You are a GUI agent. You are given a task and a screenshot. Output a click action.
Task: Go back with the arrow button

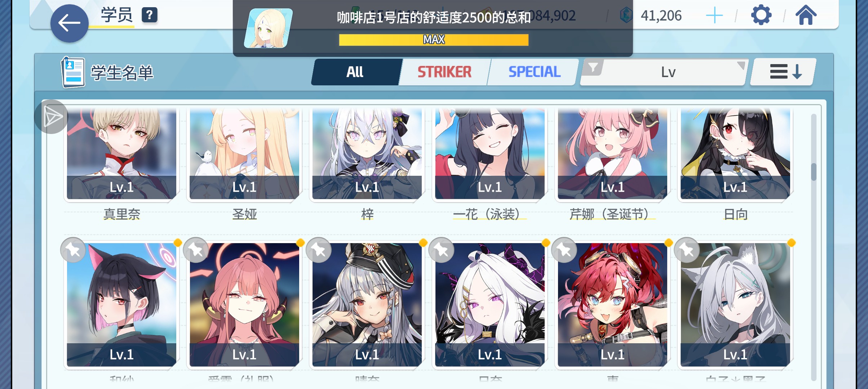(x=69, y=23)
